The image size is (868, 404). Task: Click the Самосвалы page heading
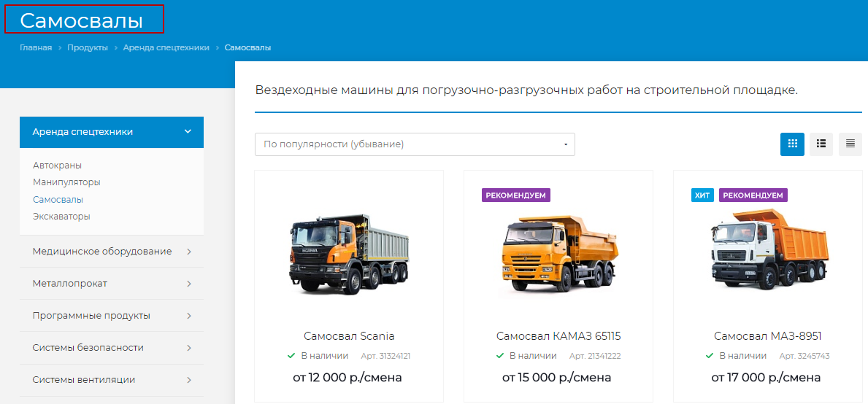(x=81, y=20)
